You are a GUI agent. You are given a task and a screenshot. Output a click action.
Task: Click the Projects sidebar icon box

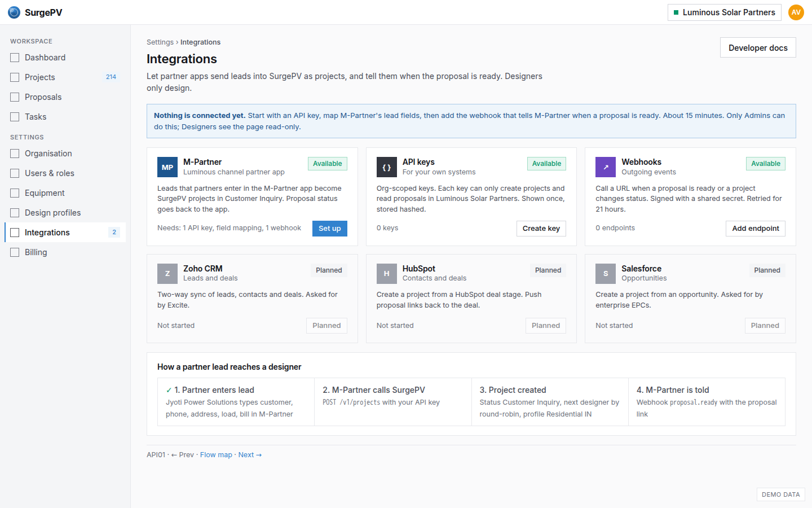pos(15,77)
